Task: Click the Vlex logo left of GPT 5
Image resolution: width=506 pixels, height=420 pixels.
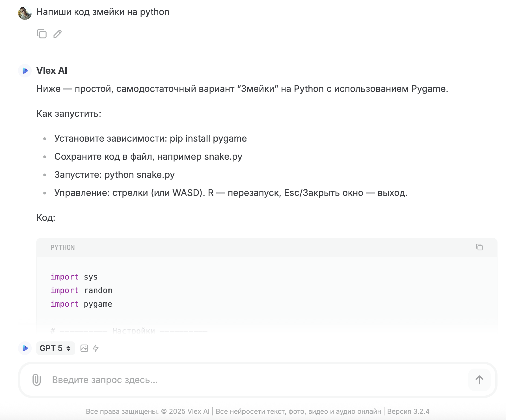Action: point(25,348)
